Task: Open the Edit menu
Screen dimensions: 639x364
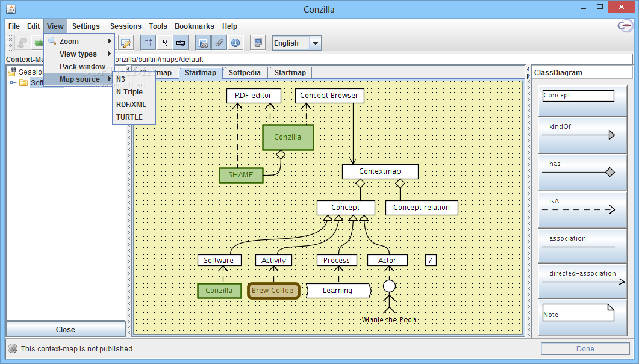Action: tap(33, 26)
